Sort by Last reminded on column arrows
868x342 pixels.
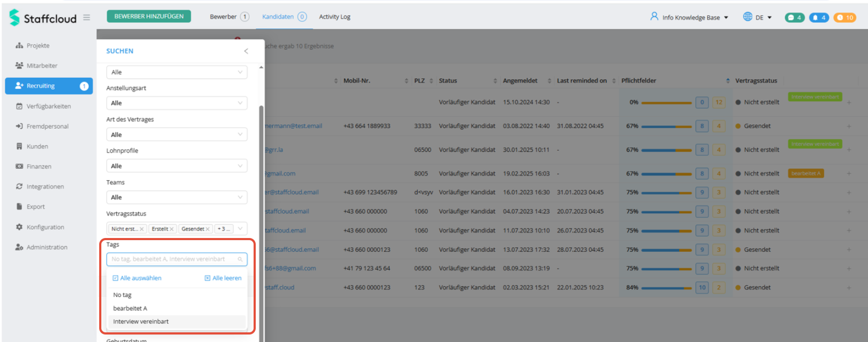[614, 81]
